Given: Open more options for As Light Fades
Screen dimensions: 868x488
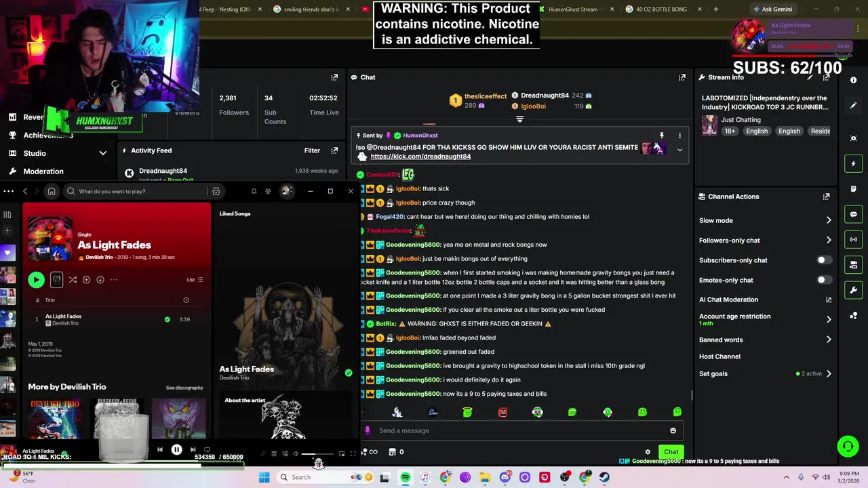Looking at the screenshot, I should (114, 279).
